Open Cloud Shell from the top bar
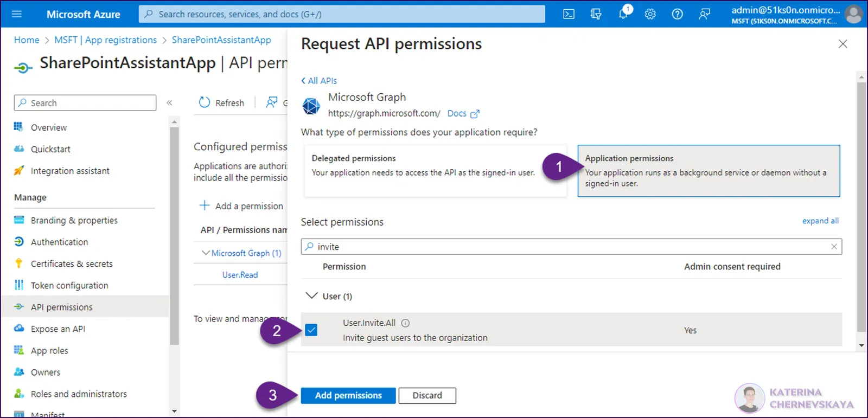 click(569, 14)
